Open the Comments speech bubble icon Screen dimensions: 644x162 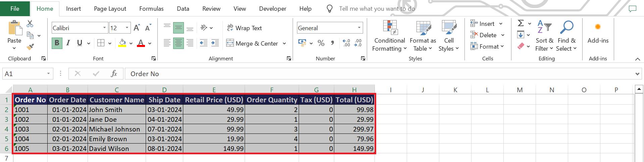pyautogui.click(x=633, y=9)
